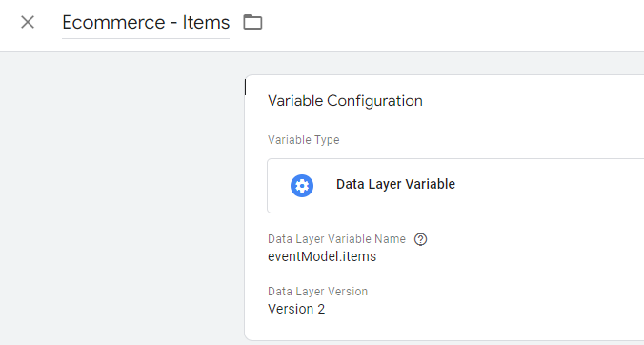Select the Data Layer Variable type box

[455, 186]
